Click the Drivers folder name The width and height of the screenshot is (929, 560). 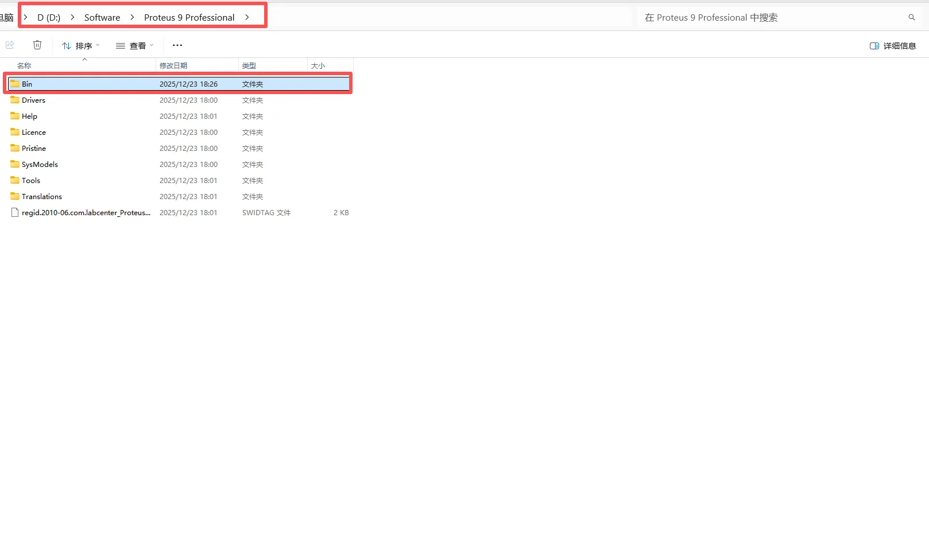coord(33,100)
